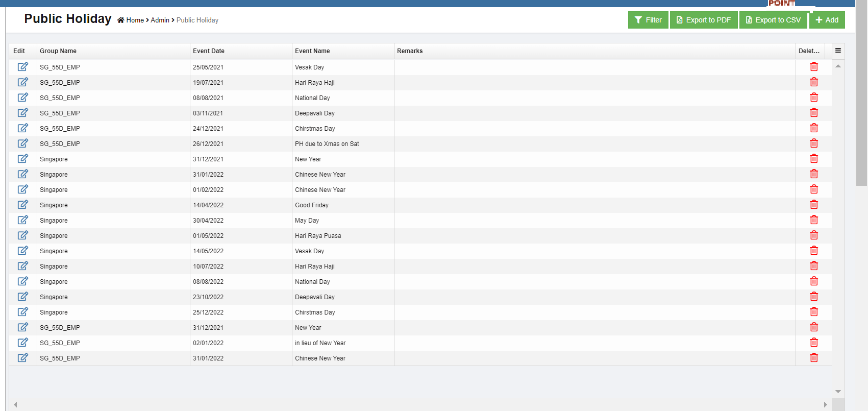Screen dimensions: 868x411
Task: Export the table to CSV
Action: coord(773,20)
